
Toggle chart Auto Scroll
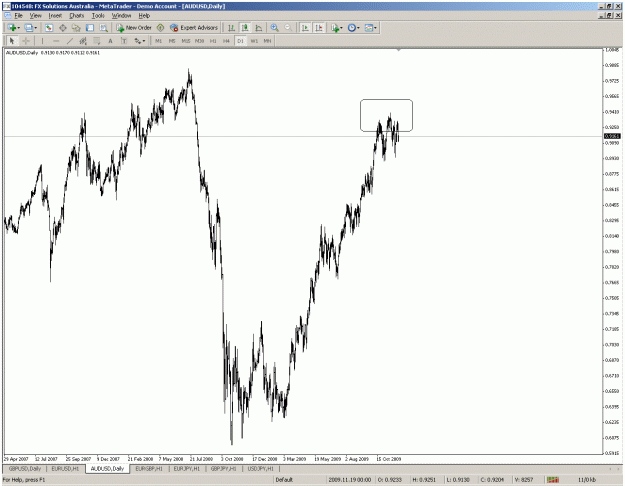click(305, 28)
